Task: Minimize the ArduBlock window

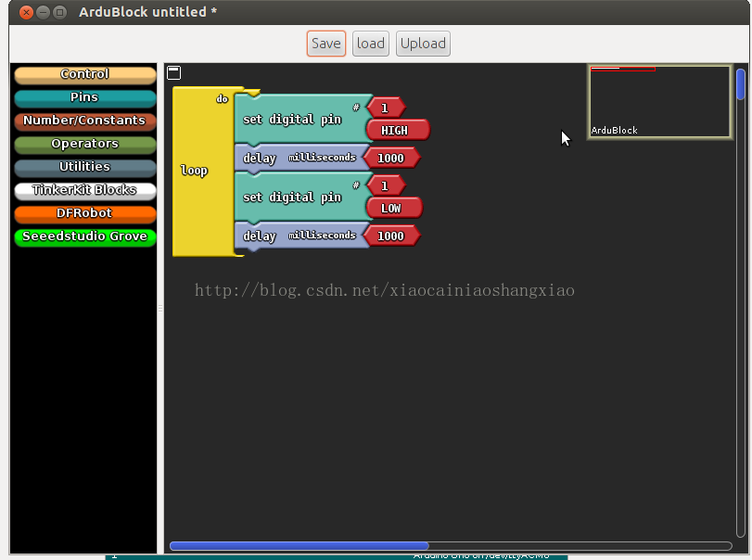Action: tap(44, 12)
